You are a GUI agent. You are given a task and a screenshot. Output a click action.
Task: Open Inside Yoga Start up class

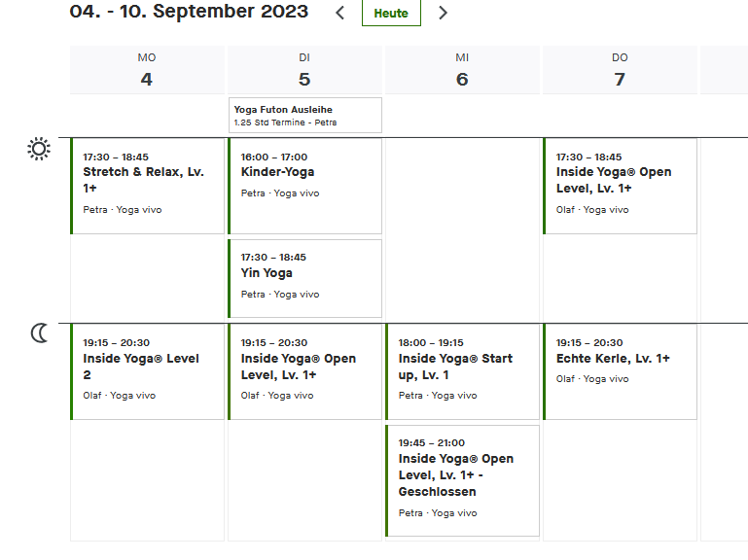click(463, 371)
